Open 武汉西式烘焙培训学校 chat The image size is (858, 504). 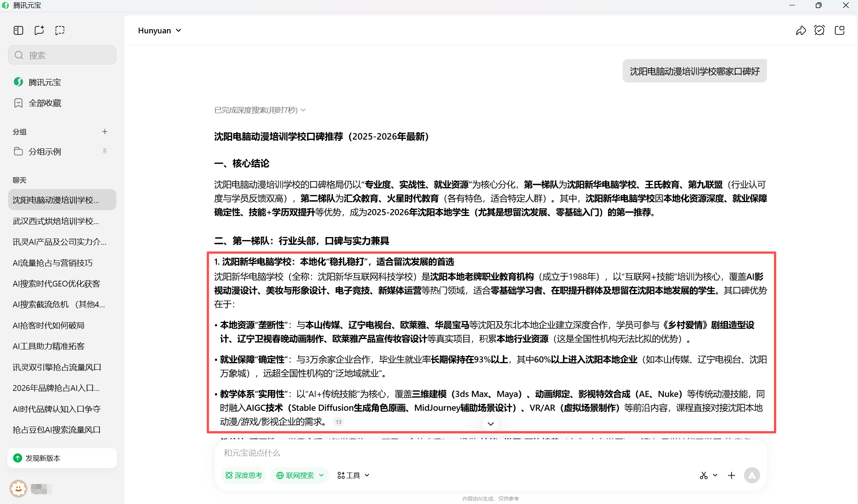56,221
